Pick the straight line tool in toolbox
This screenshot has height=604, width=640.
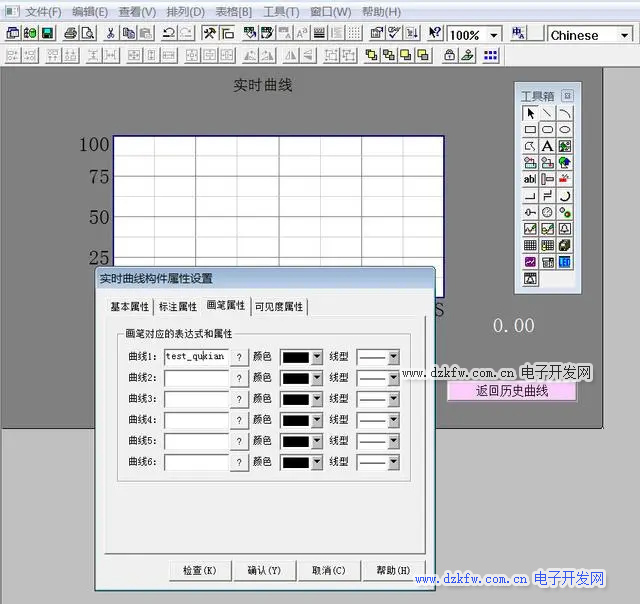click(547, 113)
